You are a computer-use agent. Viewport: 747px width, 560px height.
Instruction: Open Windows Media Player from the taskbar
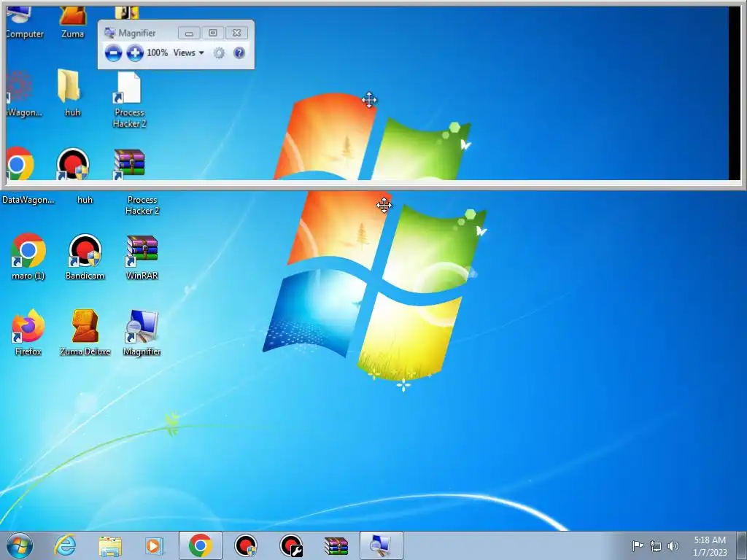coord(155,545)
